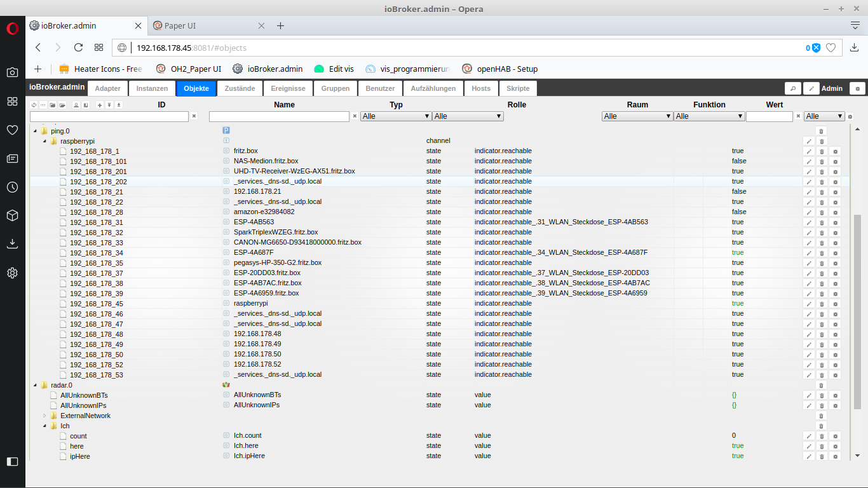This screenshot has height=488, width=868.
Task: Go to the Skripte tab
Action: (518, 88)
